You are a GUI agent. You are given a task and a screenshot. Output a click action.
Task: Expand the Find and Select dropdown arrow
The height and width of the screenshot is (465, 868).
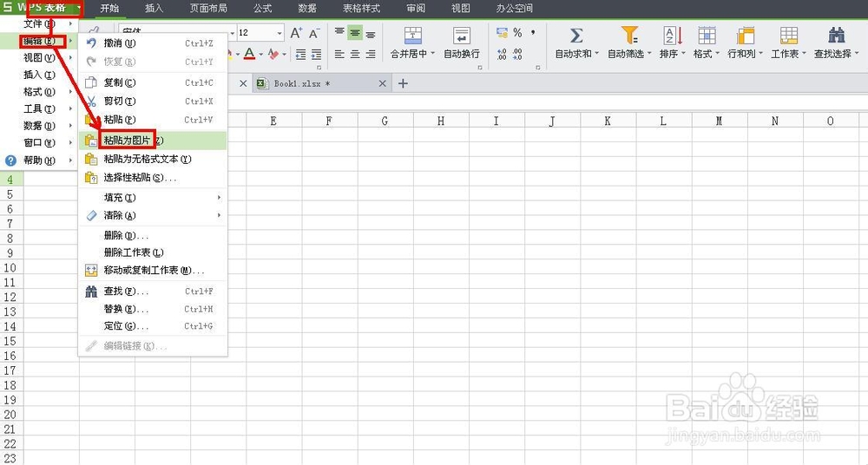tap(857, 54)
